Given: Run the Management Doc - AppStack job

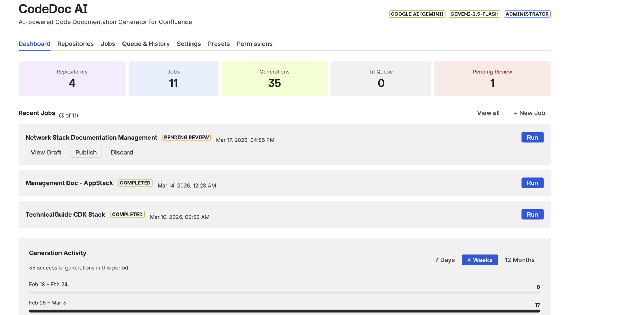Looking at the screenshot, I should tap(532, 183).
